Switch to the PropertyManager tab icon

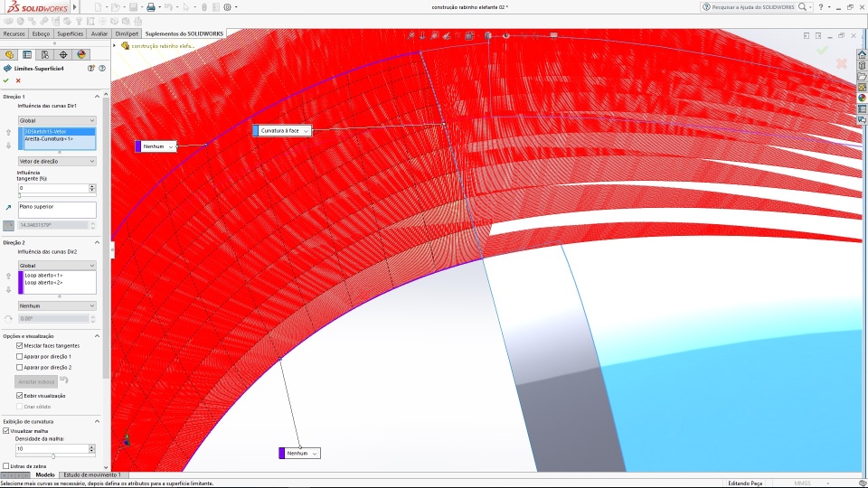point(26,54)
